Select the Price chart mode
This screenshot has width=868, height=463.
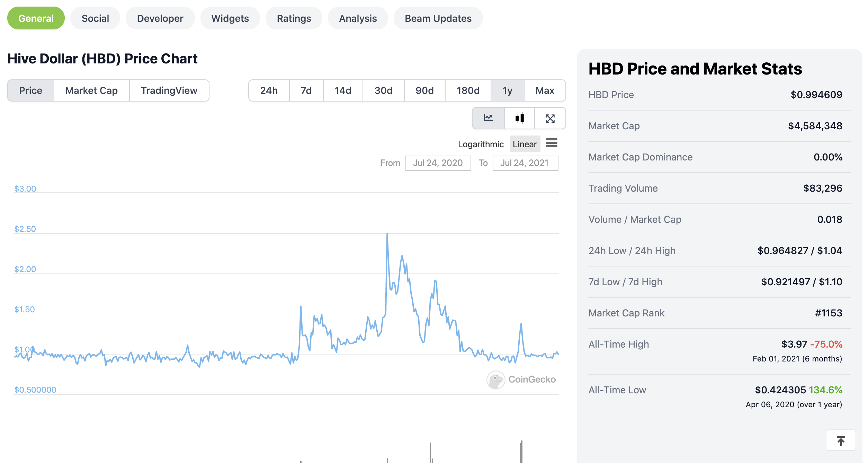[31, 90]
